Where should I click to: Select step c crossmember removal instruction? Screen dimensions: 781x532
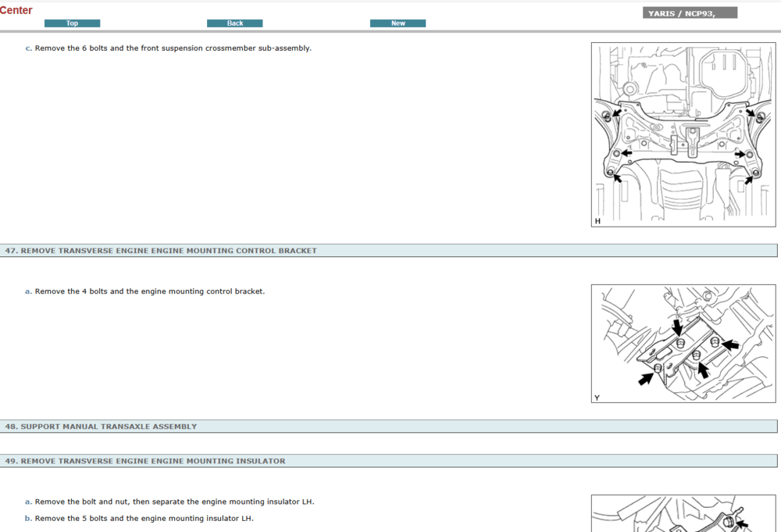tap(169, 48)
